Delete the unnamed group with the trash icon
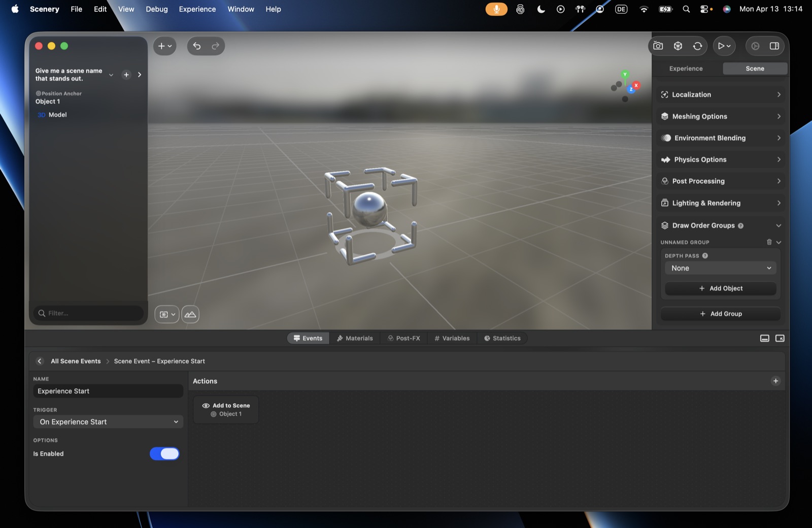Image resolution: width=812 pixels, height=528 pixels. coord(769,242)
